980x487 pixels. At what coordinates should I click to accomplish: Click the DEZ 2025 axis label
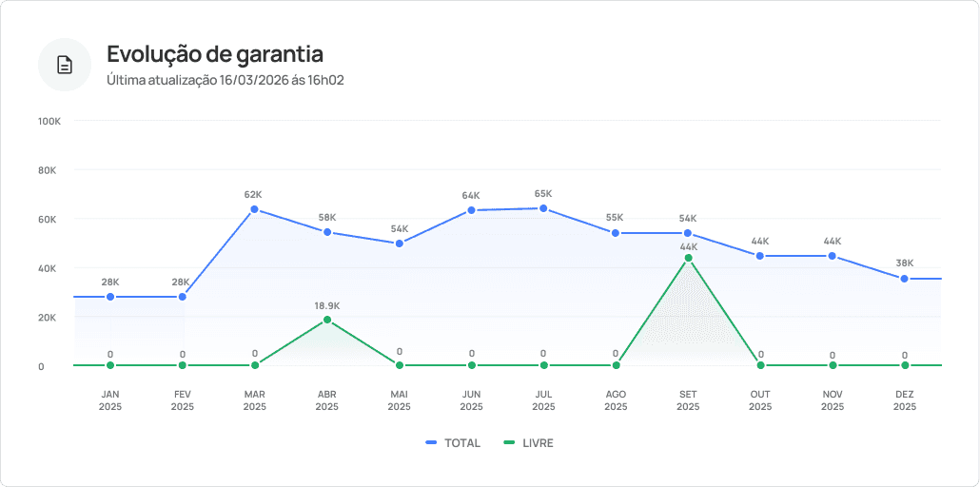pos(905,400)
